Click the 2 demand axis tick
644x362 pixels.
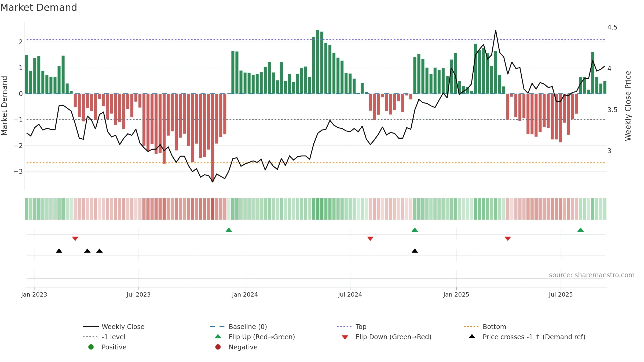[21, 42]
